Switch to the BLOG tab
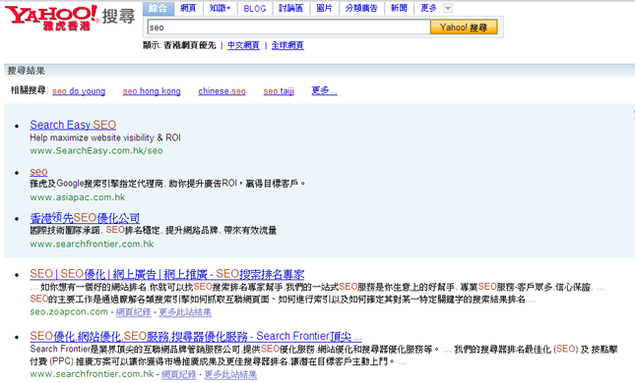The height and width of the screenshot is (383, 635). coord(255,9)
